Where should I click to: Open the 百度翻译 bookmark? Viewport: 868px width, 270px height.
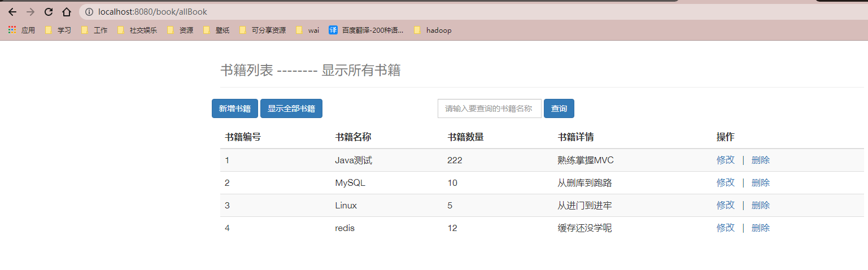click(366, 31)
